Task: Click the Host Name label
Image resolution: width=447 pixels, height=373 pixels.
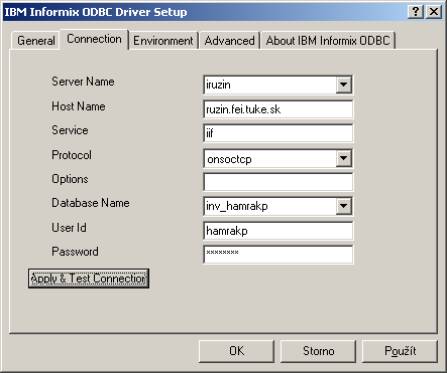Action: tap(78, 106)
